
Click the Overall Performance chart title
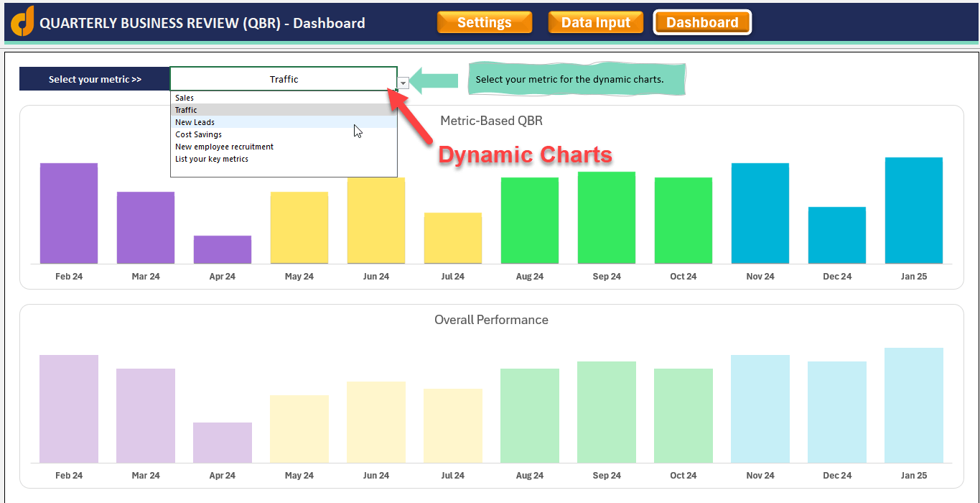tap(491, 320)
